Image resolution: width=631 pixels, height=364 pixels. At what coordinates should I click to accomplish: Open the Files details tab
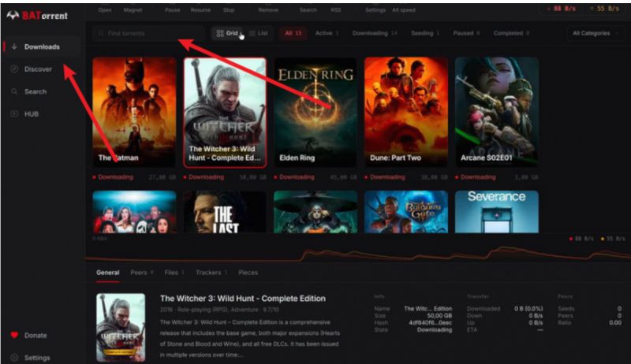[174, 273]
